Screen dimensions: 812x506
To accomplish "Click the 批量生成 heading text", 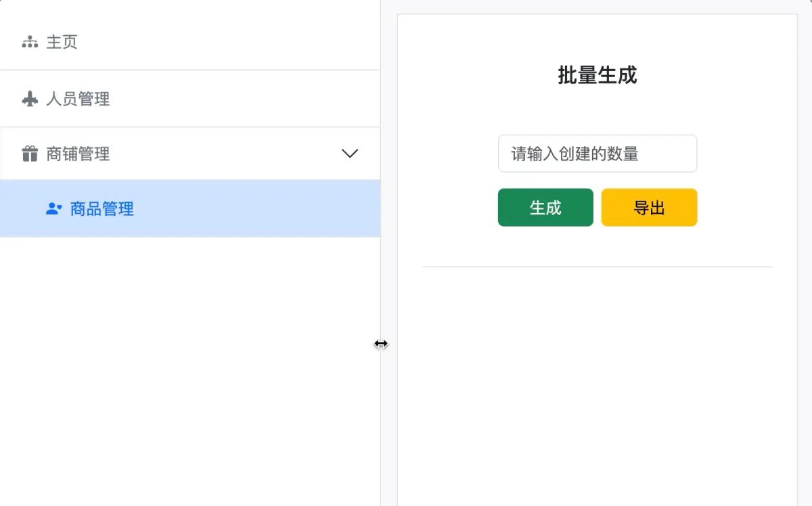I will point(597,75).
